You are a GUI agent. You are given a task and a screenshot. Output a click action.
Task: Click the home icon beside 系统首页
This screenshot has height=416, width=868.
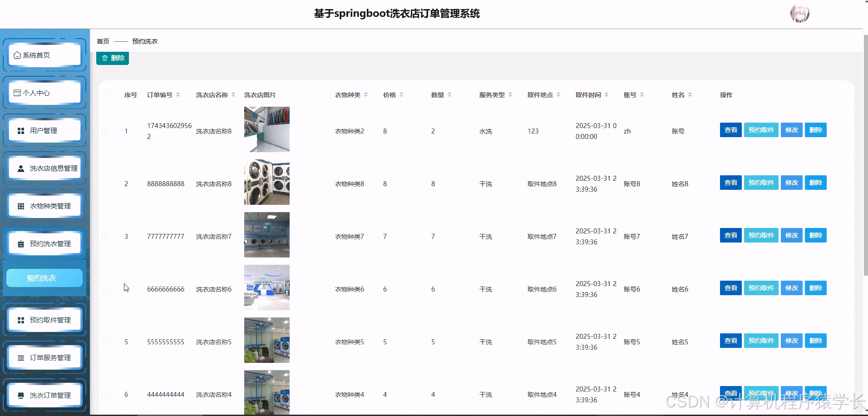pos(17,55)
